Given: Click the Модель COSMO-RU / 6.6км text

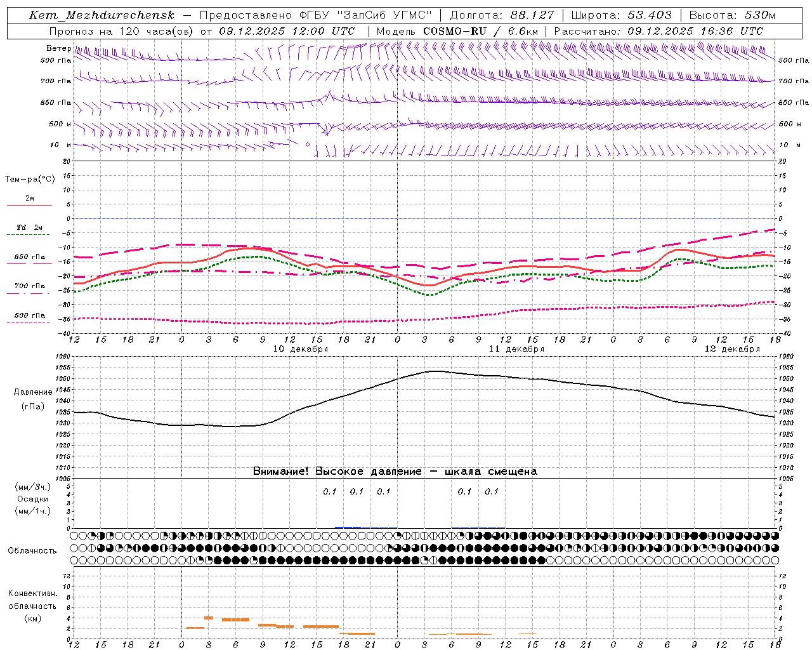Looking at the screenshot, I should pyautogui.click(x=457, y=31).
